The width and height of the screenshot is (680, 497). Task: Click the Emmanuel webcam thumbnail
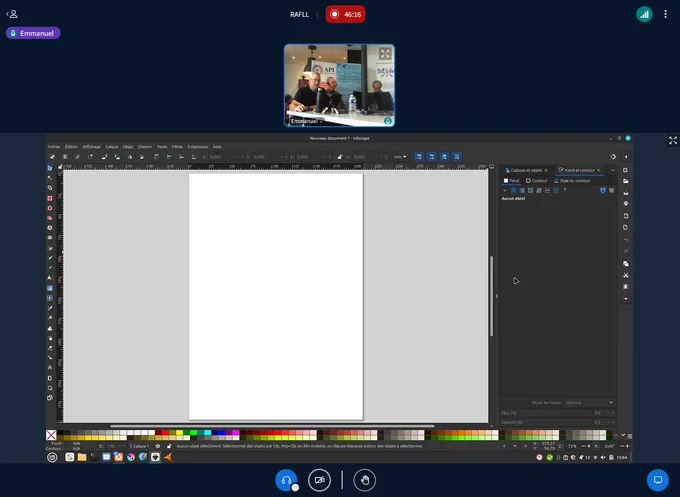[x=339, y=85]
